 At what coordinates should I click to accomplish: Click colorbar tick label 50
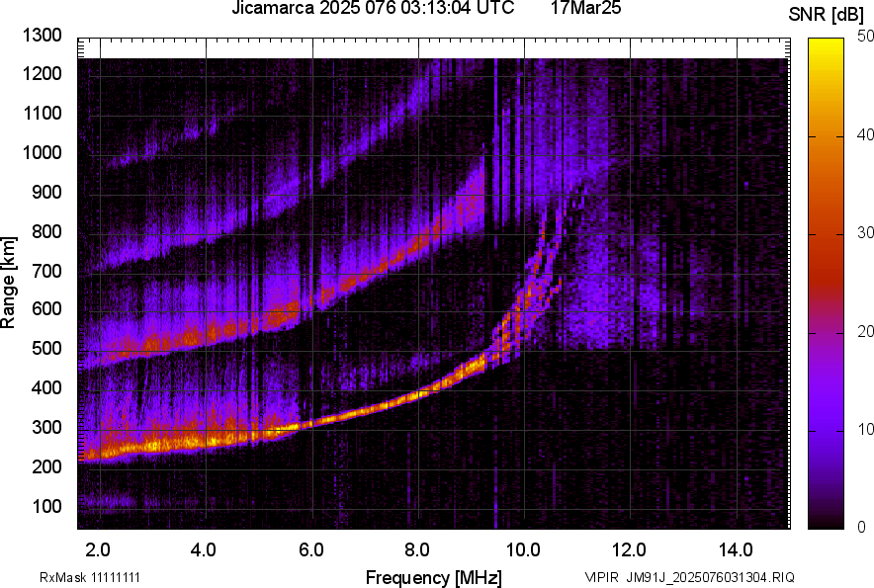tap(865, 37)
